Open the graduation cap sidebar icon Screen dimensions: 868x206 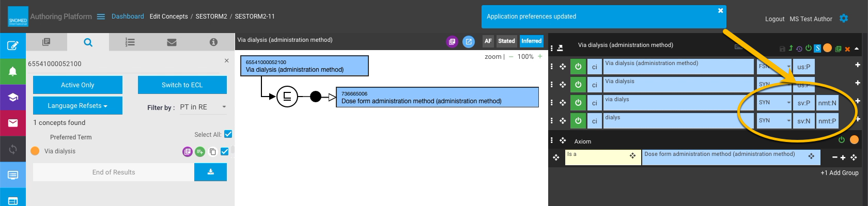pyautogui.click(x=13, y=97)
